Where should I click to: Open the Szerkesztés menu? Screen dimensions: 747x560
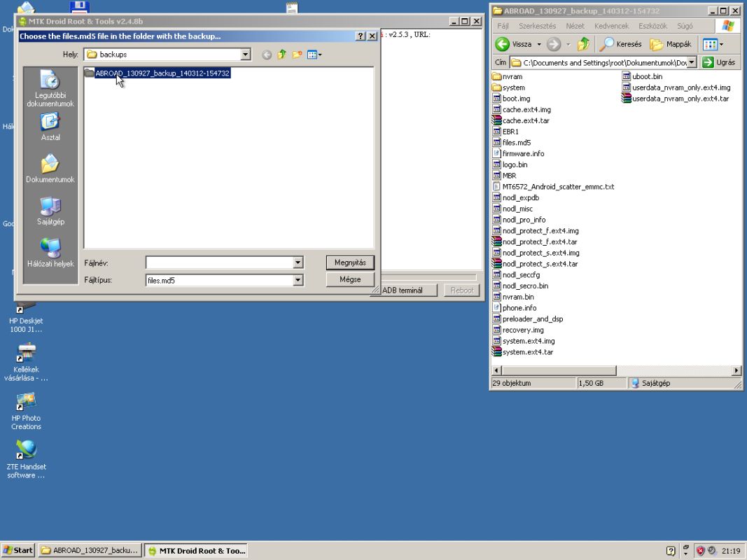click(538, 26)
